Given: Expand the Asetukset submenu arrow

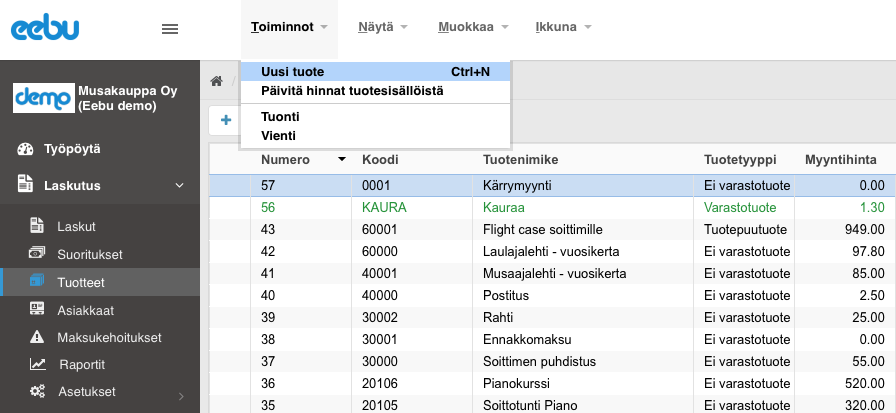Looking at the screenshot, I should [x=181, y=396].
